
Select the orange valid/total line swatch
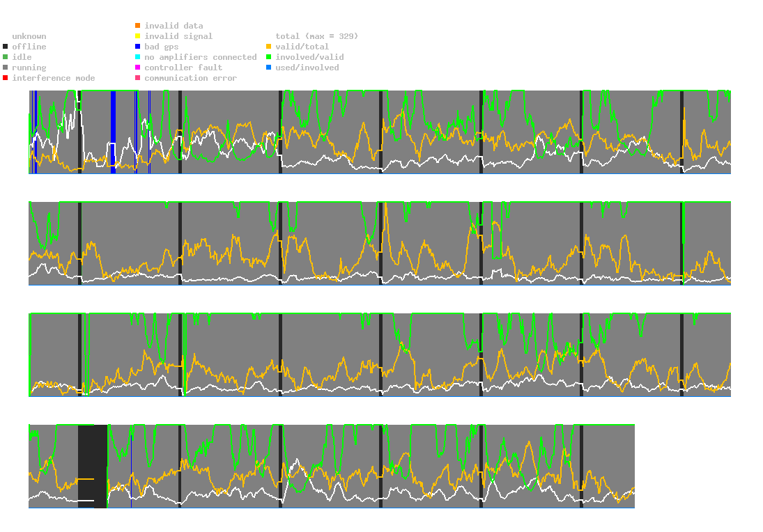pos(269,47)
